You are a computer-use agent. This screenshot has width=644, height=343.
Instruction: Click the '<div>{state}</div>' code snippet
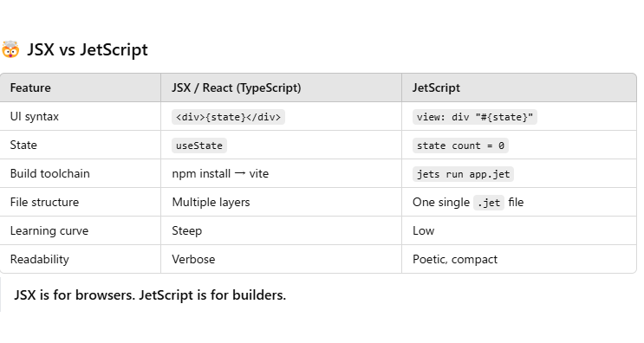pyautogui.click(x=228, y=117)
